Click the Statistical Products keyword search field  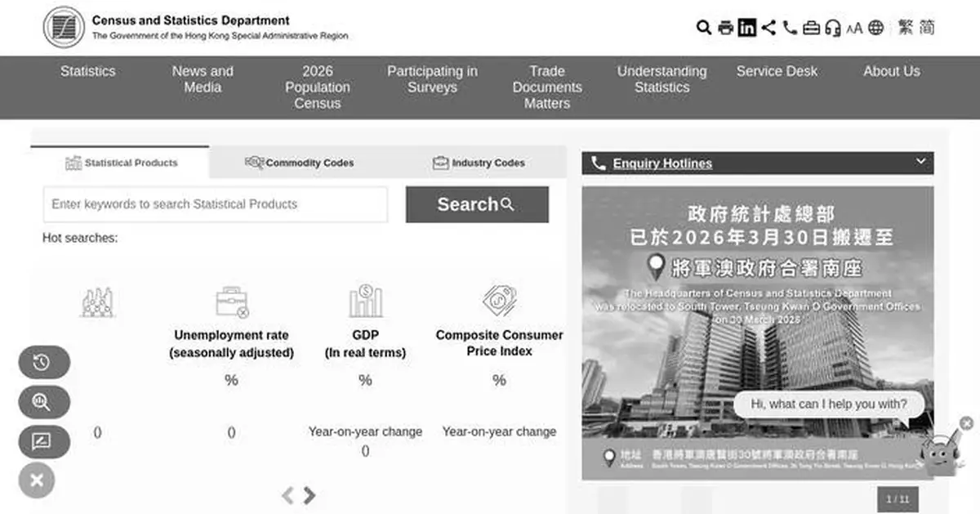[x=216, y=204]
